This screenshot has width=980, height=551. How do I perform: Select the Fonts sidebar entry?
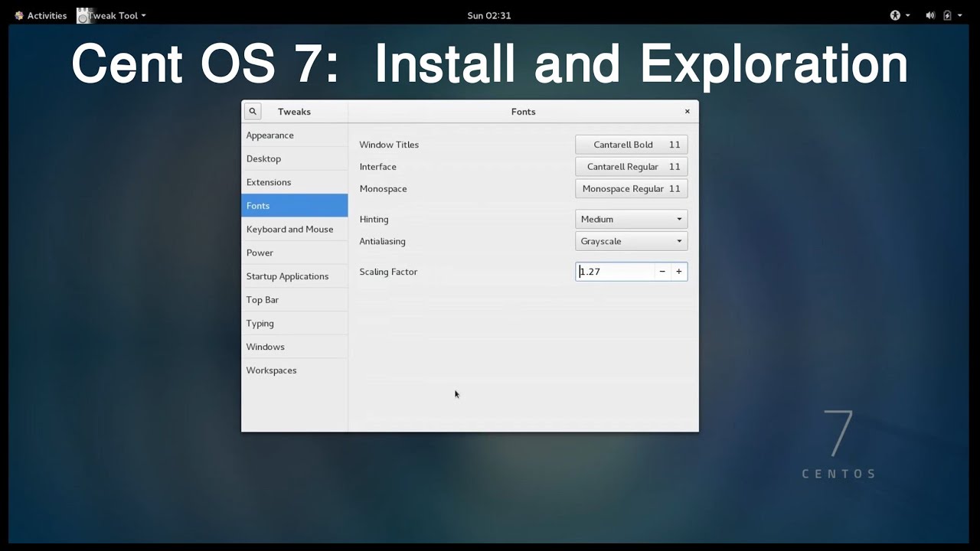[x=295, y=206]
